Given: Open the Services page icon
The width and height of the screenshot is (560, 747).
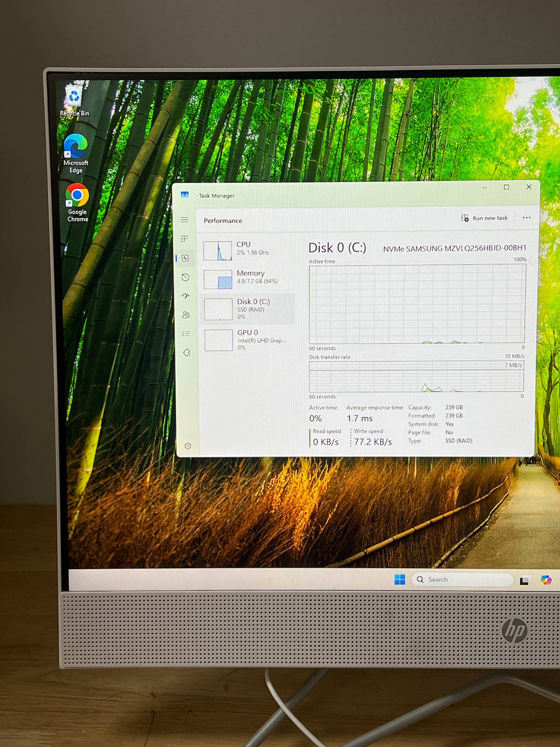Looking at the screenshot, I should (186, 352).
